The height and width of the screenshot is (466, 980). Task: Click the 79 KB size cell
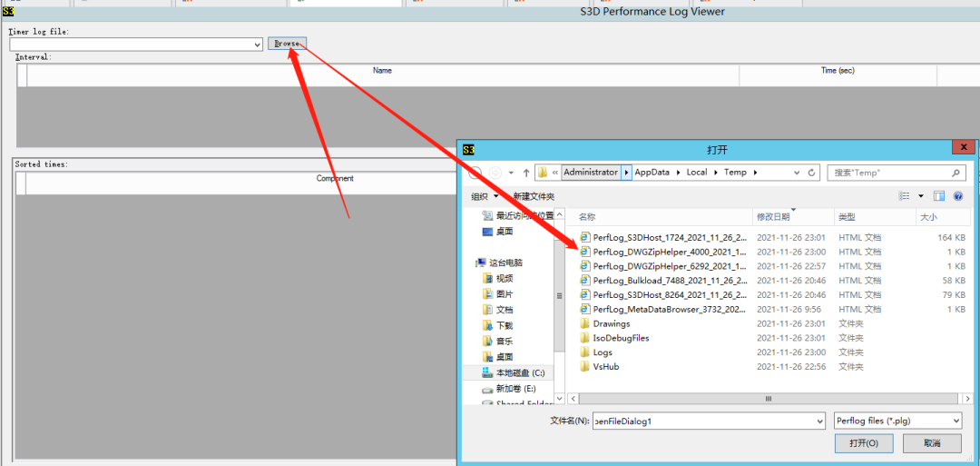pyautogui.click(x=955, y=295)
